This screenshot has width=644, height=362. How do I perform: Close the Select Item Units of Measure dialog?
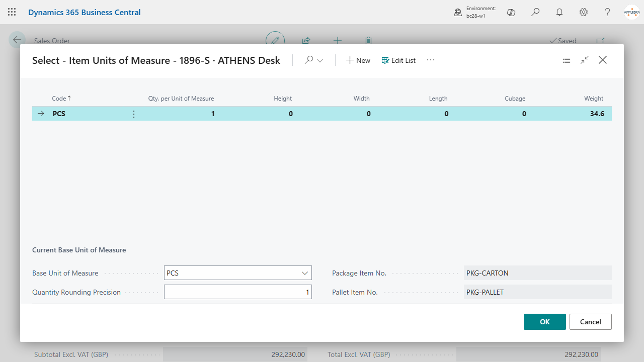click(603, 60)
